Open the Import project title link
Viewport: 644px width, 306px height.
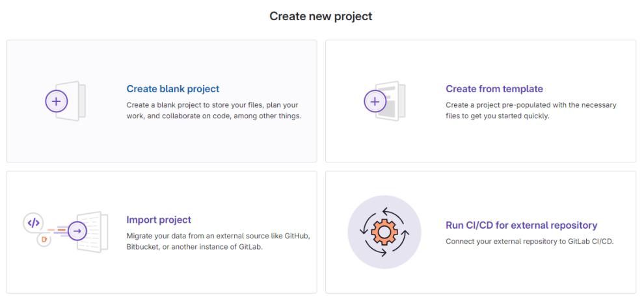pyautogui.click(x=158, y=220)
